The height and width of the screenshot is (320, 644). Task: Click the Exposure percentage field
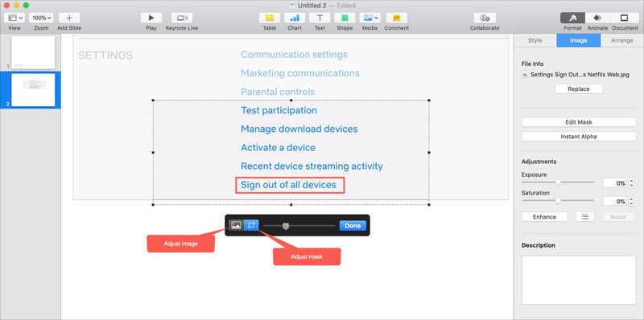point(615,183)
